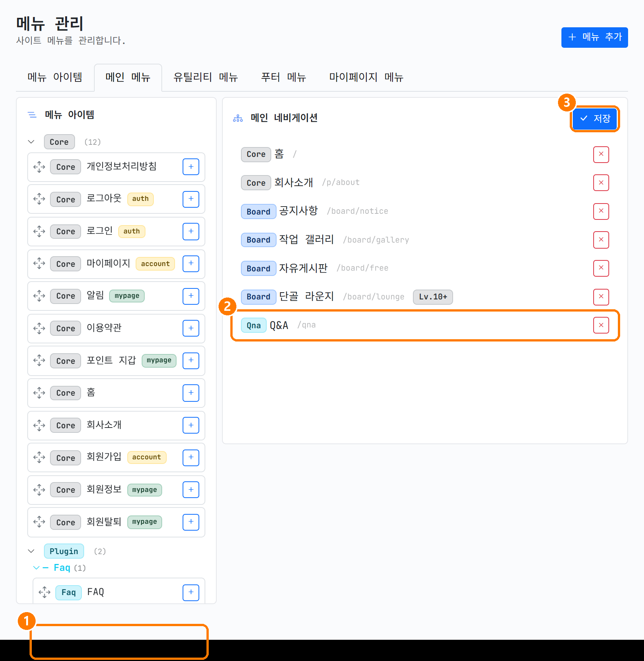This screenshot has width=644, height=661.
Task: Add 회원탈퇴 item with its plus icon
Action: pos(191,522)
